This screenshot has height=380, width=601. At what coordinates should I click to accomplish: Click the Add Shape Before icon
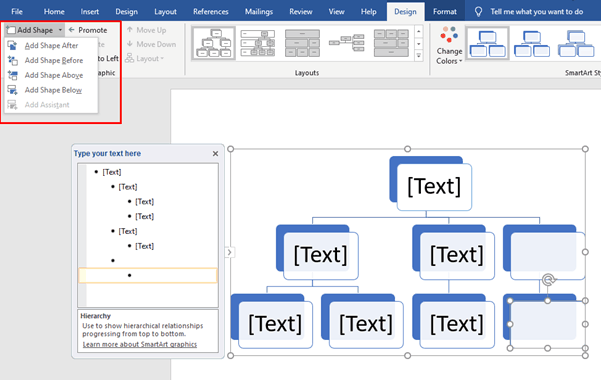click(12, 61)
